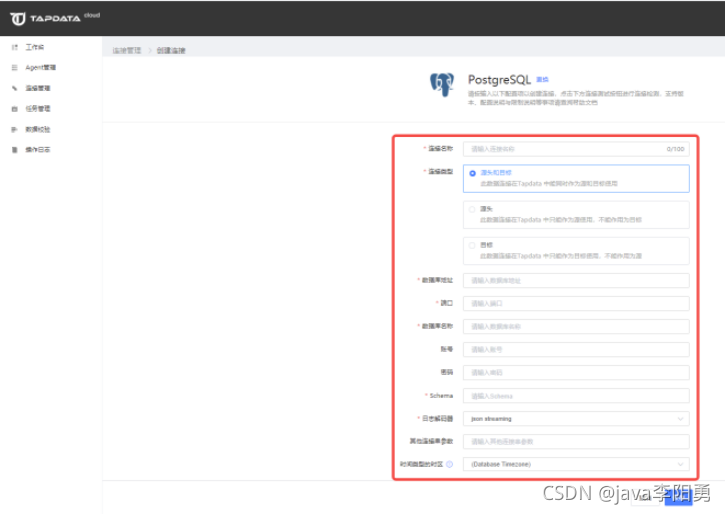Image resolution: width=725 pixels, height=514 pixels.
Task: Click the 连接类型 field label
Action: pos(440,171)
